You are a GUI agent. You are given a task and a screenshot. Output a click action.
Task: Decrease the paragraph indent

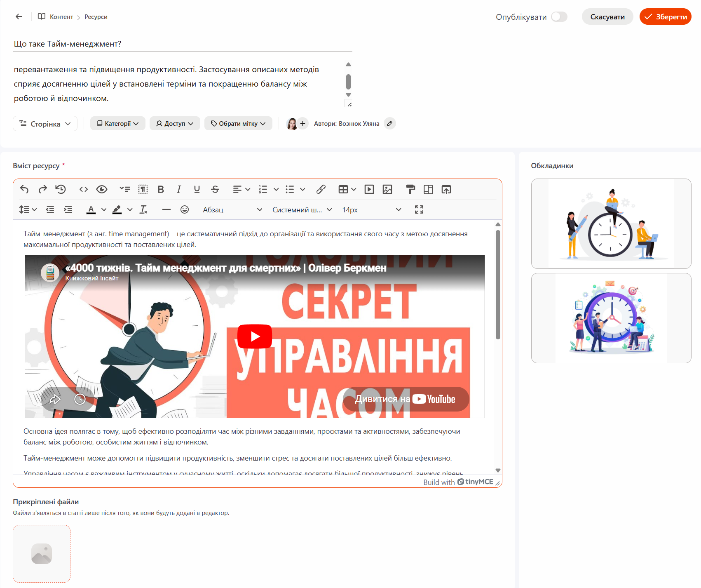click(50, 209)
